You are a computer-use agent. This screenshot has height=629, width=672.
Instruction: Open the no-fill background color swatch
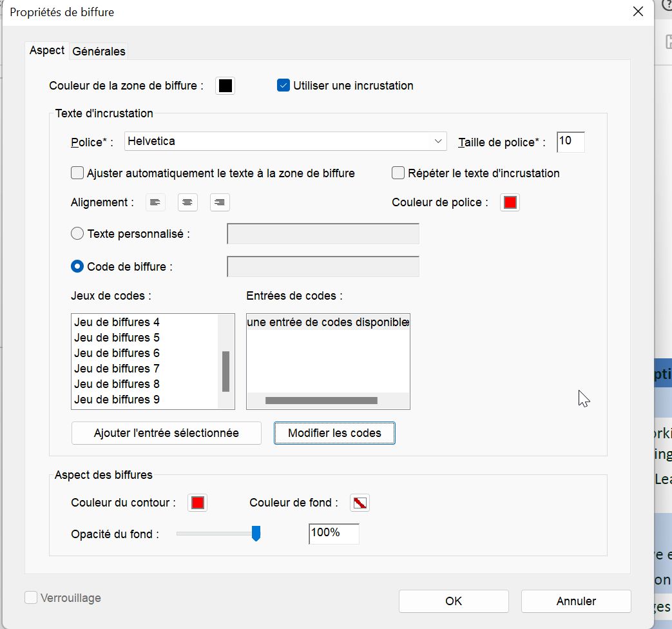(x=360, y=503)
